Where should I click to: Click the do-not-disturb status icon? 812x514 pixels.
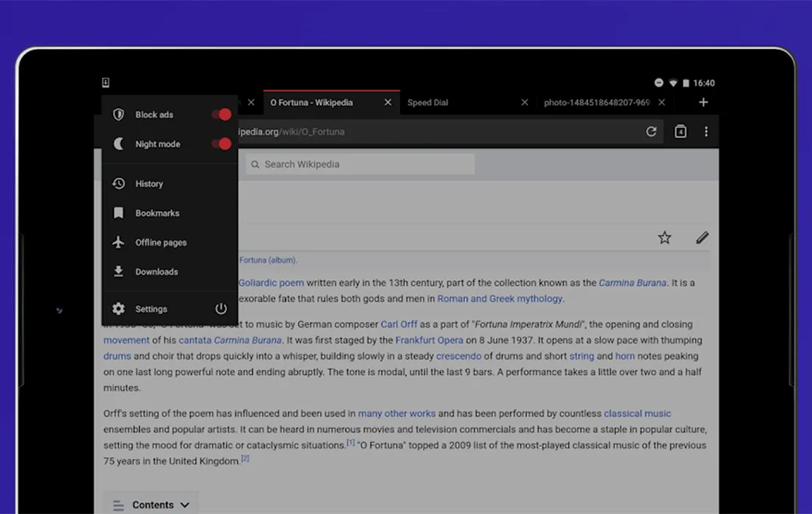pos(659,83)
